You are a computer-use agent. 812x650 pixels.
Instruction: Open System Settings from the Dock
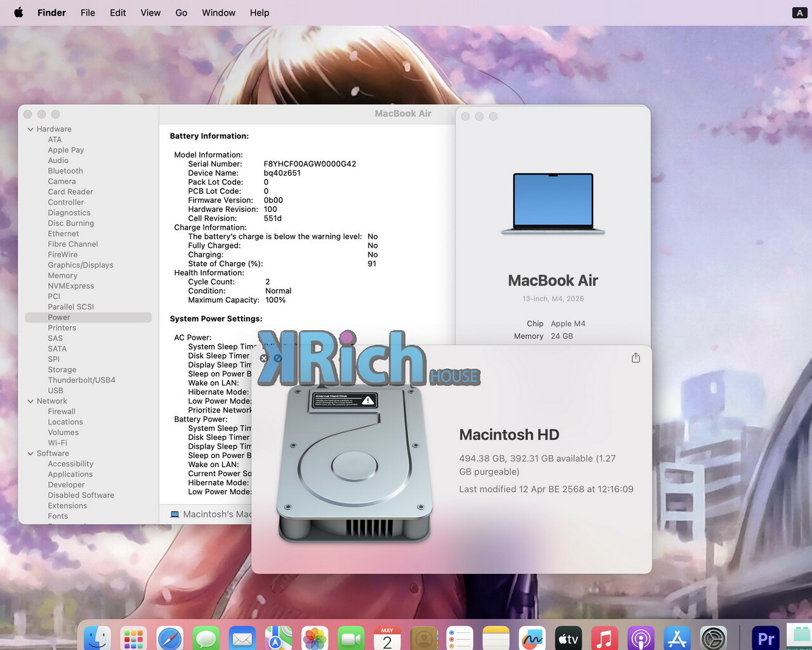click(713, 638)
